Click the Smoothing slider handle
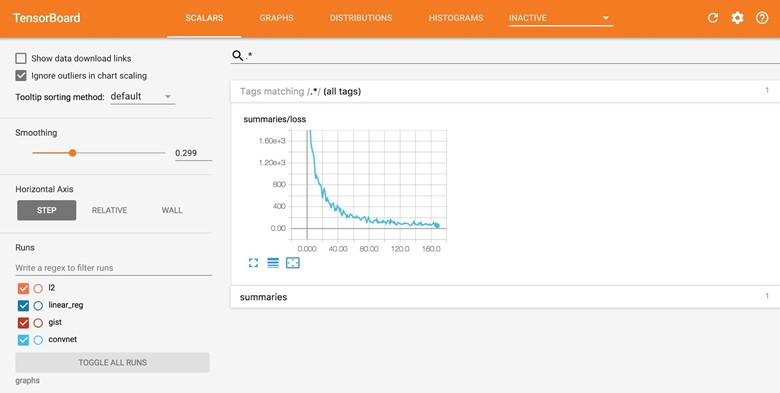The width and height of the screenshot is (780, 393). 72,153
